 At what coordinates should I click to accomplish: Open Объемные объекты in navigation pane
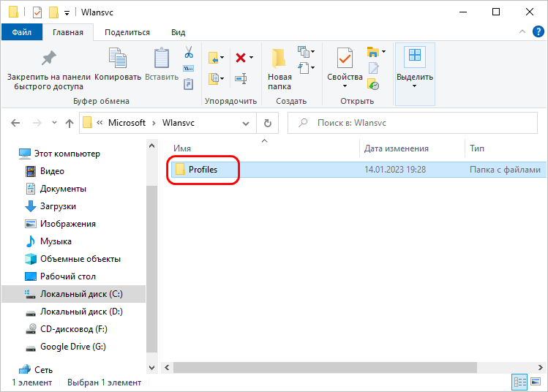tap(80, 259)
